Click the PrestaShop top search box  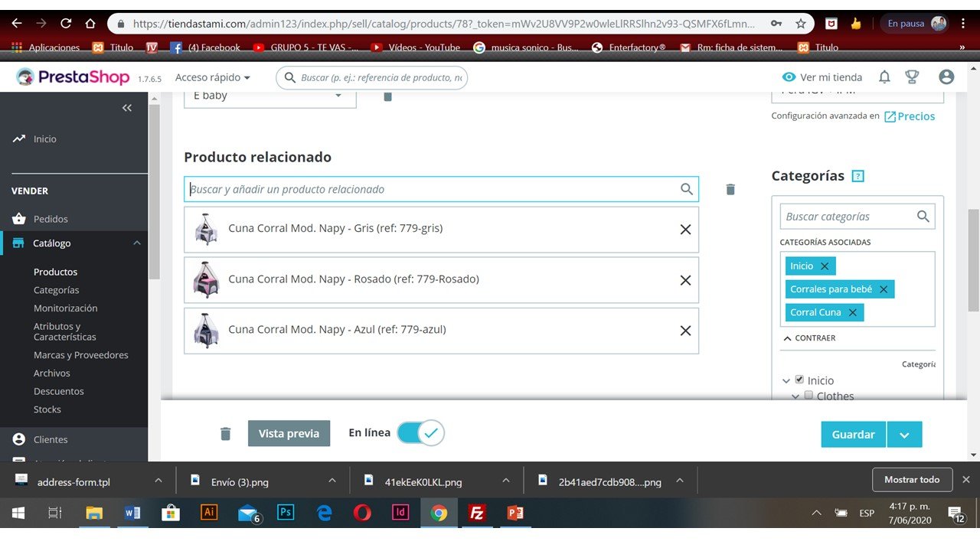pyautogui.click(x=372, y=77)
